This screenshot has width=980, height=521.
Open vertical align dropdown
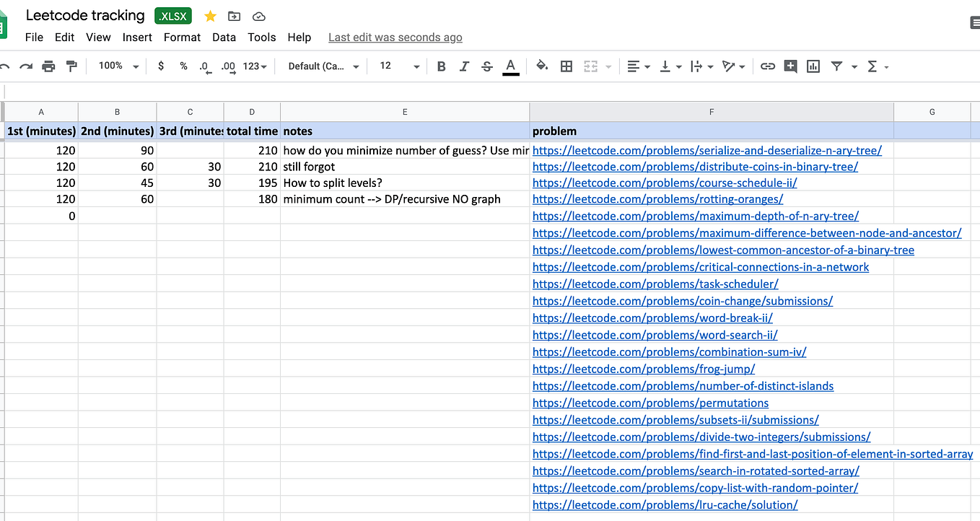670,66
